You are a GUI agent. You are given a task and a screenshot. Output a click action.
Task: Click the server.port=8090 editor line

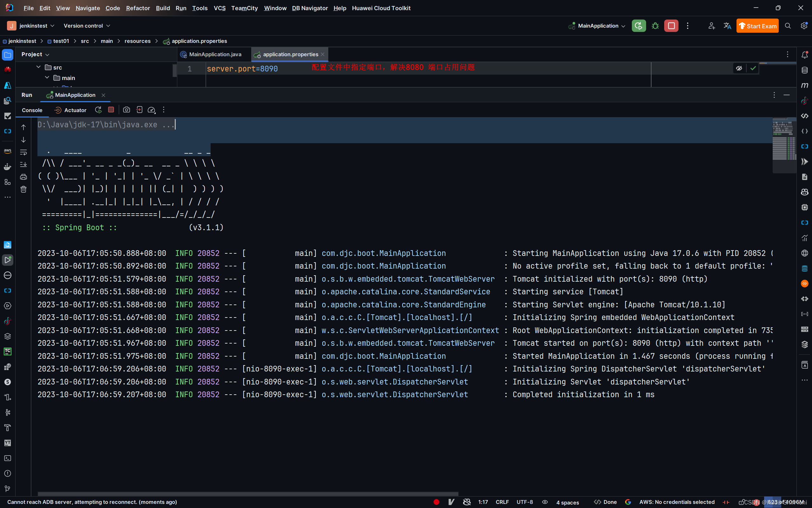[x=242, y=69]
